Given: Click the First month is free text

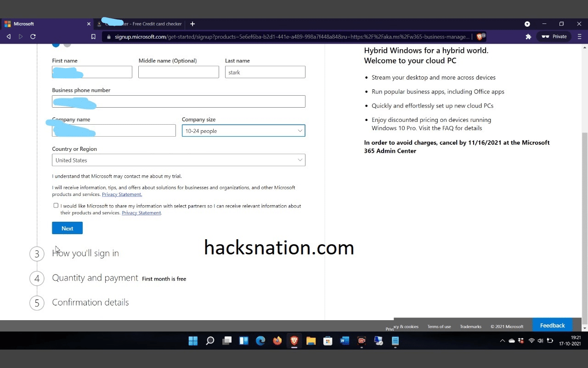Looking at the screenshot, I should 164,279.
